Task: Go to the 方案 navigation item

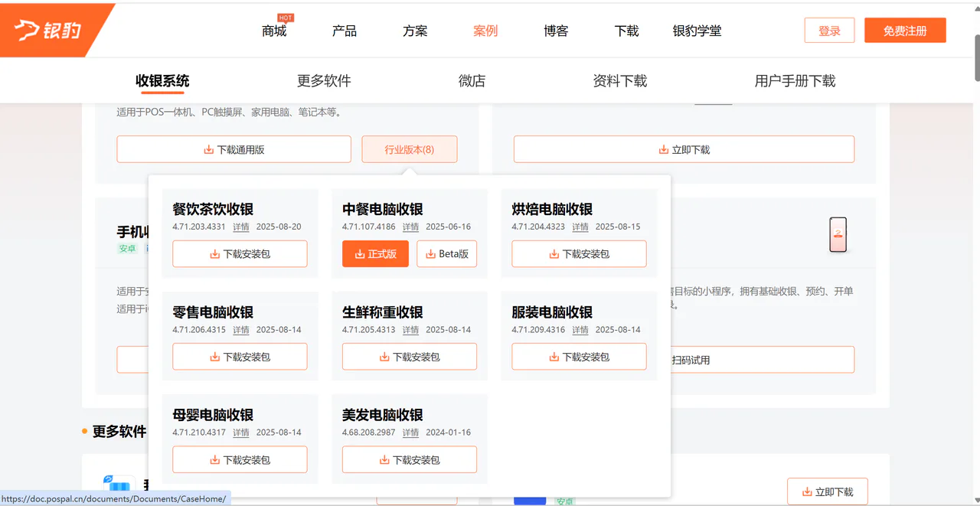Action: coord(415,31)
